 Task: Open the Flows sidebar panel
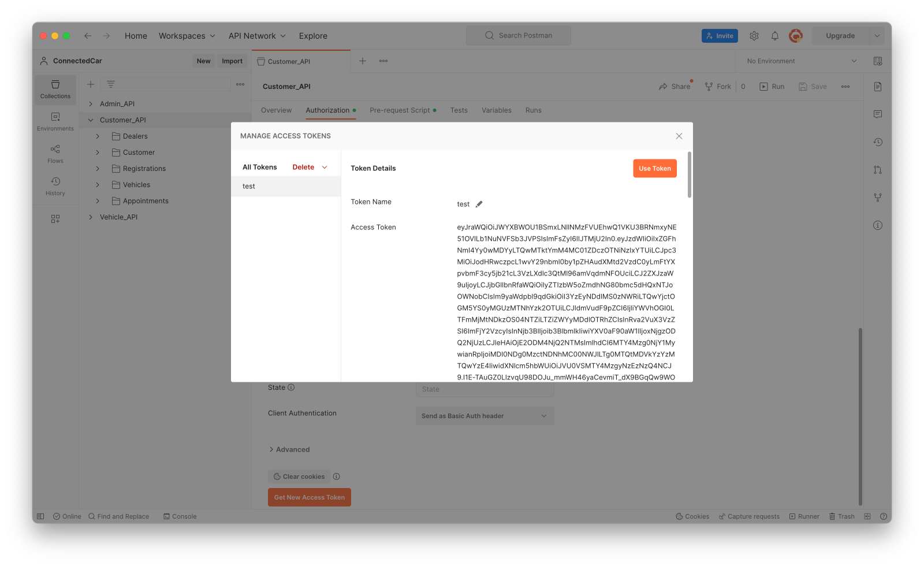(55, 154)
